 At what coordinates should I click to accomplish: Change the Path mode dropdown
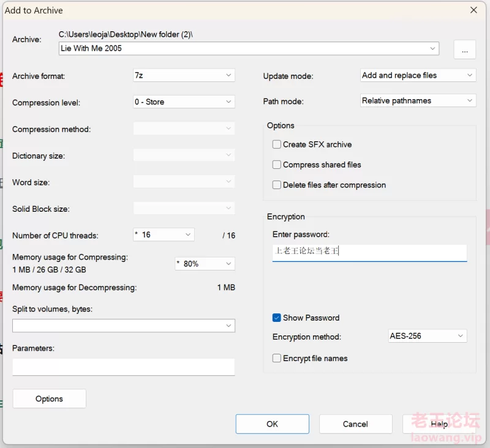pyautogui.click(x=418, y=100)
